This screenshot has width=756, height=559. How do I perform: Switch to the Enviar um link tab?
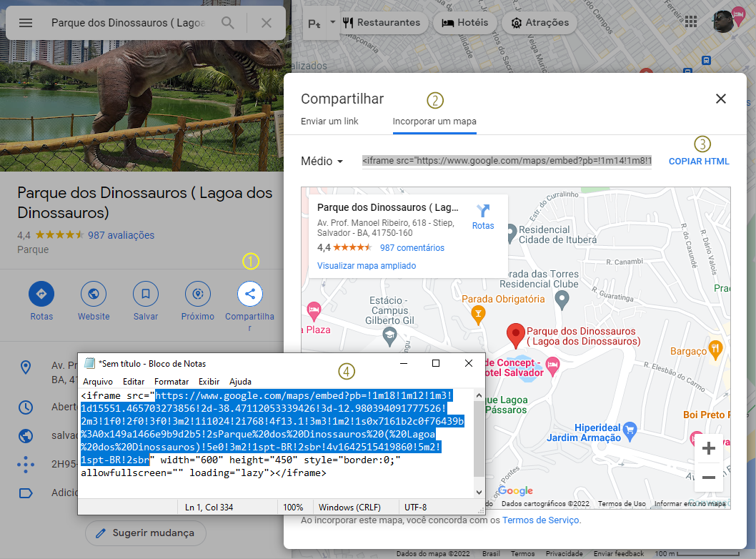pos(329,121)
